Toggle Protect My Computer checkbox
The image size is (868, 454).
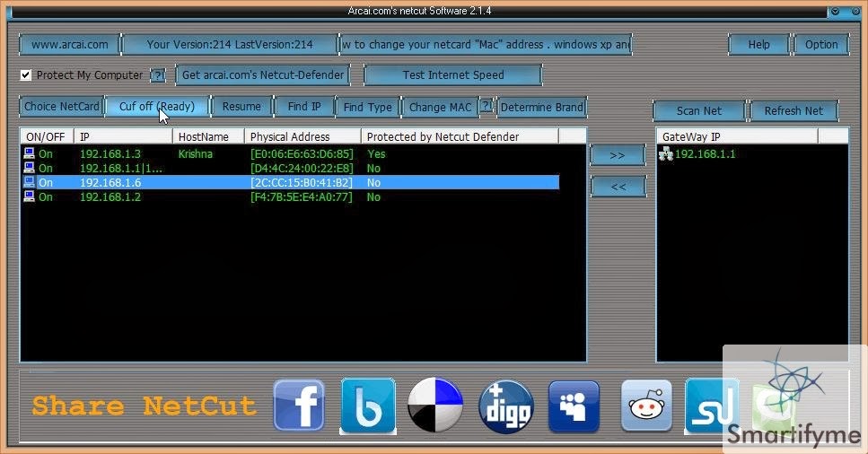click(25, 74)
